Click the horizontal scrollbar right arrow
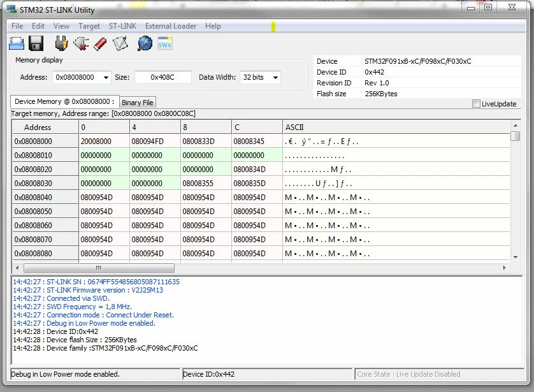The width and height of the screenshot is (534, 392). (x=505, y=268)
